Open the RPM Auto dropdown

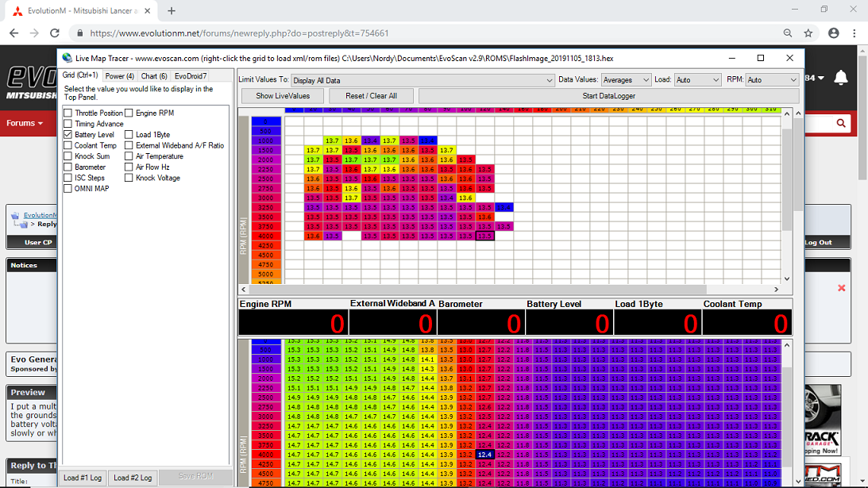tap(771, 80)
